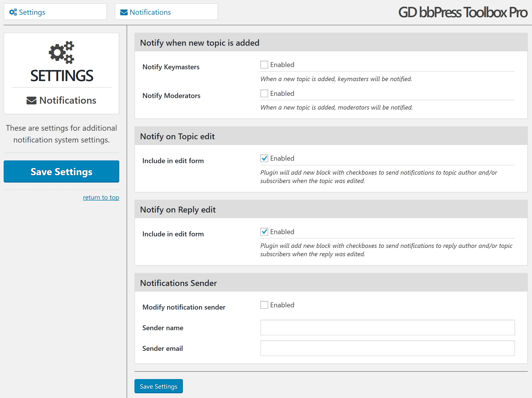Click the Notify on Topic edit header
The height and width of the screenshot is (398, 532).
[x=331, y=136]
